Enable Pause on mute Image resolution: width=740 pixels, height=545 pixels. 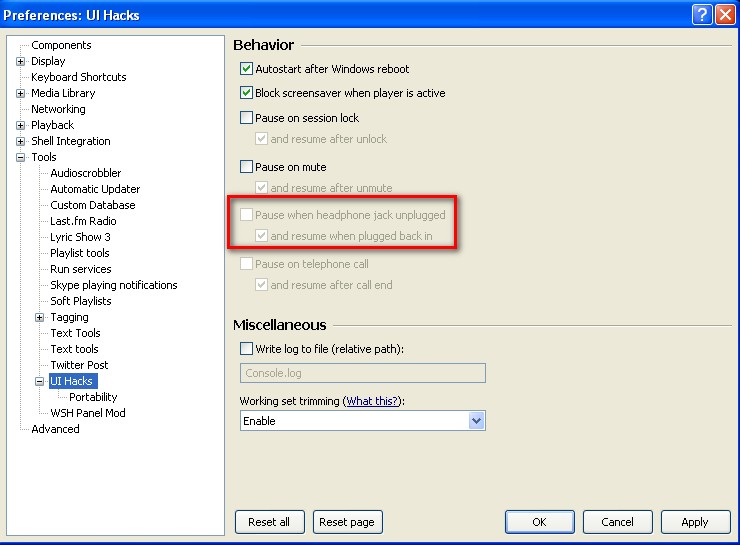coord(246,167)
